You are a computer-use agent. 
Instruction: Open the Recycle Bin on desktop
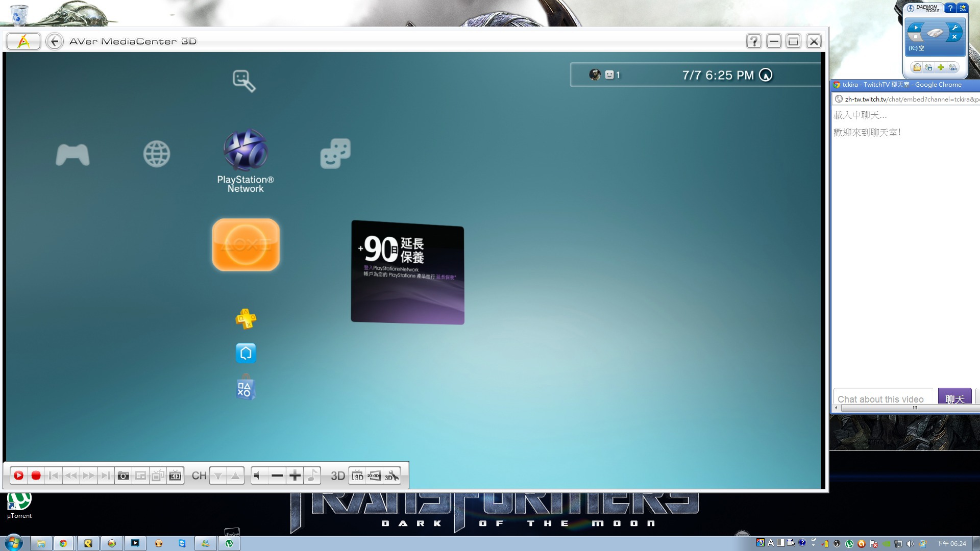coord(19,14)
